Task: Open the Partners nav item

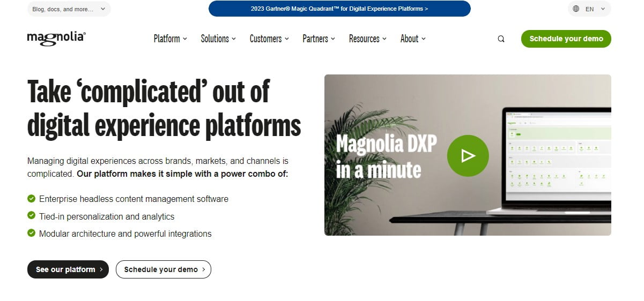Action: pos(319,39)
